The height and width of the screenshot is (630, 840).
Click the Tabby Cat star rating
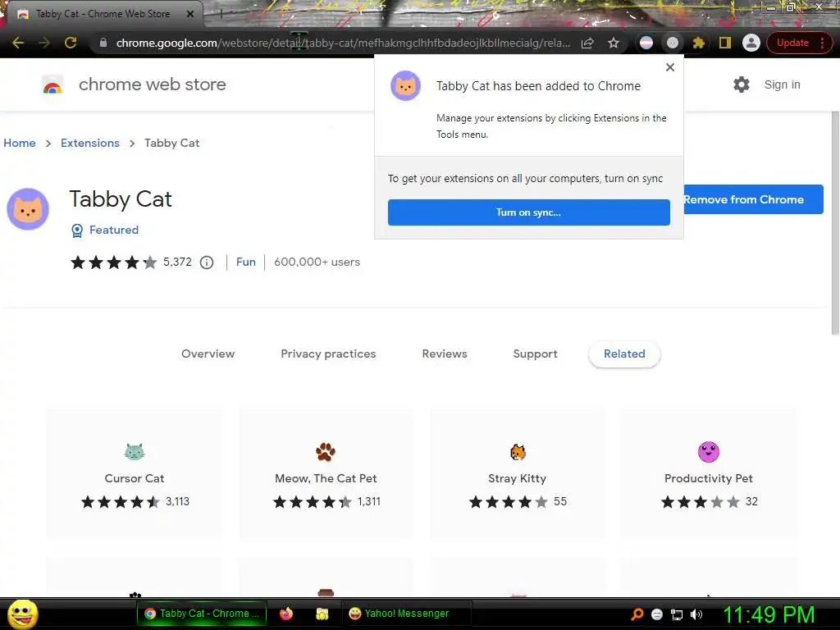click(113, 262)
